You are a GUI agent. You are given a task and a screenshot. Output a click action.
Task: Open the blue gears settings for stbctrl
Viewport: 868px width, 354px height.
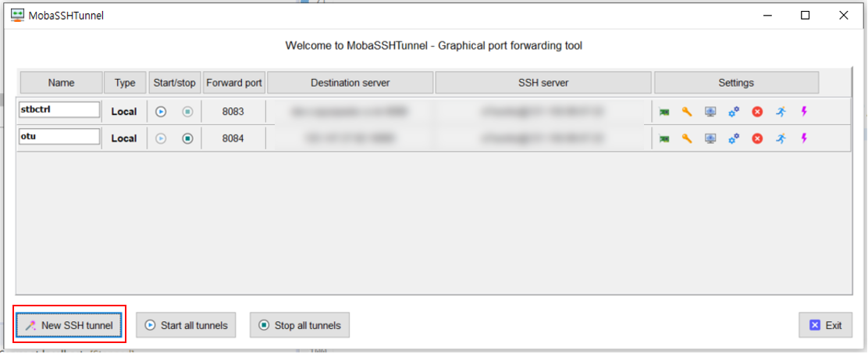734,112
